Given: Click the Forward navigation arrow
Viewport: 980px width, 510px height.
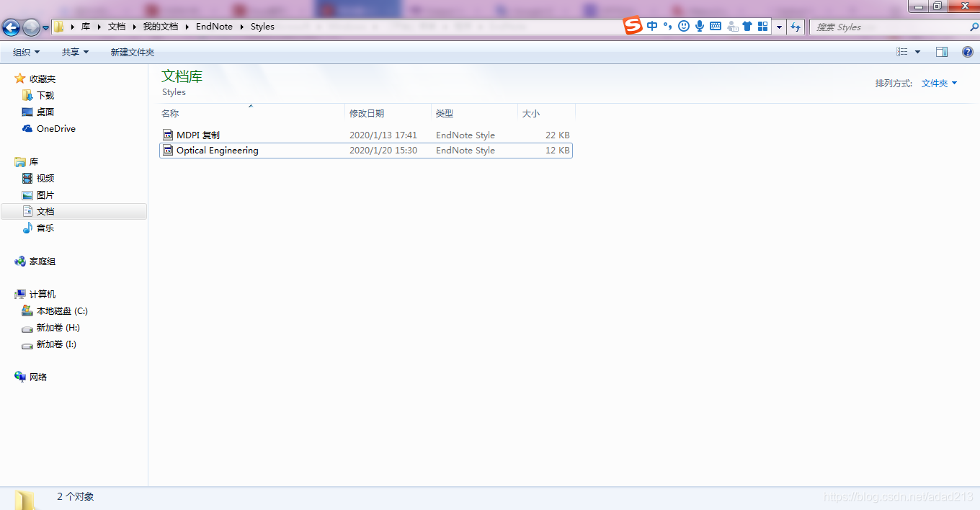Looking at the screenshot, I should [31, 27].
